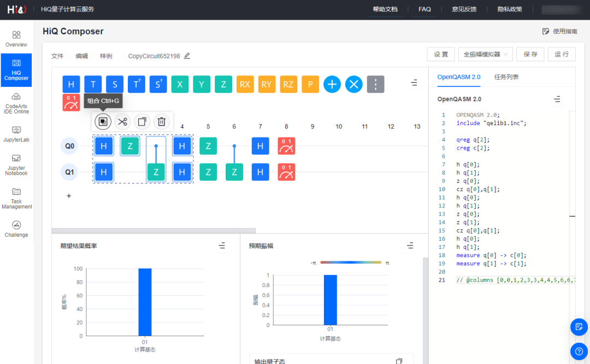Click the pencil icon to rename circuit
The width and height of the screenshot is (590, 364).
click(187, 56)
